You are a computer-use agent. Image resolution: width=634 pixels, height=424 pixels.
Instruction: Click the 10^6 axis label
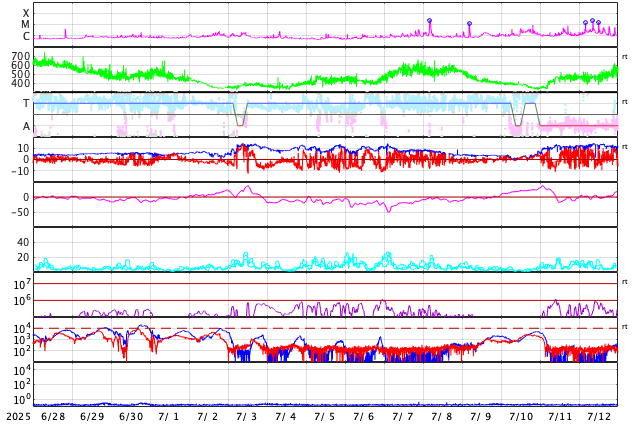[x=21, y=300]
